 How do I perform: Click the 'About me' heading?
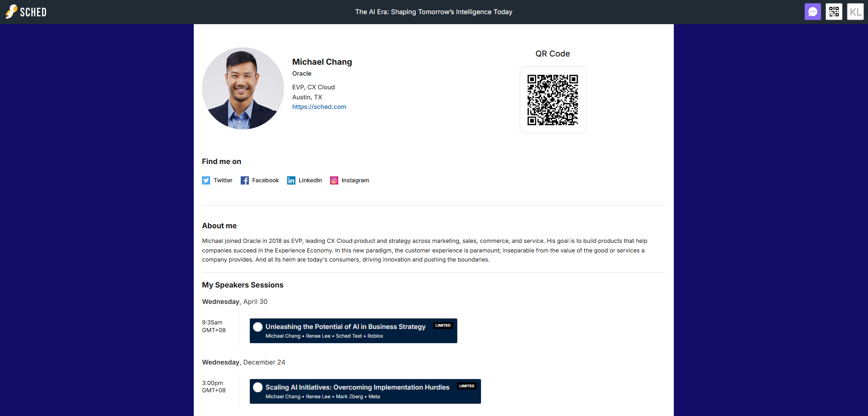(219, 226)
